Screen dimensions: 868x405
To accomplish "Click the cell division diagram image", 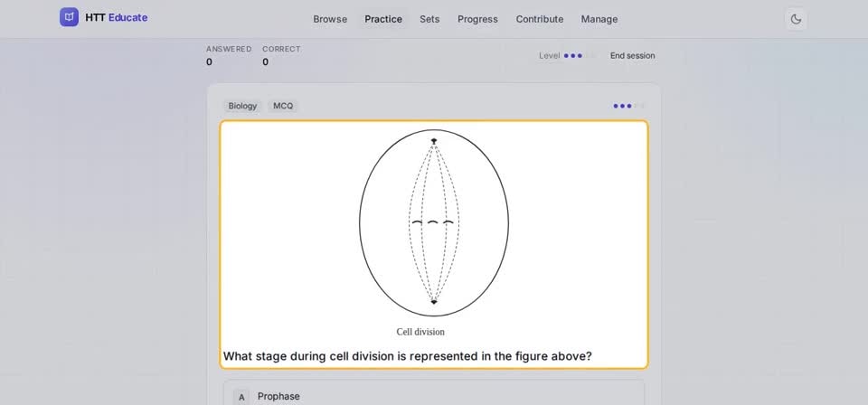I will click(434, 223).
